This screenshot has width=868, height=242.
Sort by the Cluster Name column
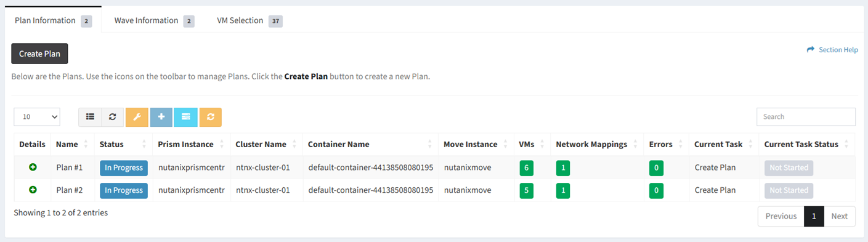[x=266, y=144]
